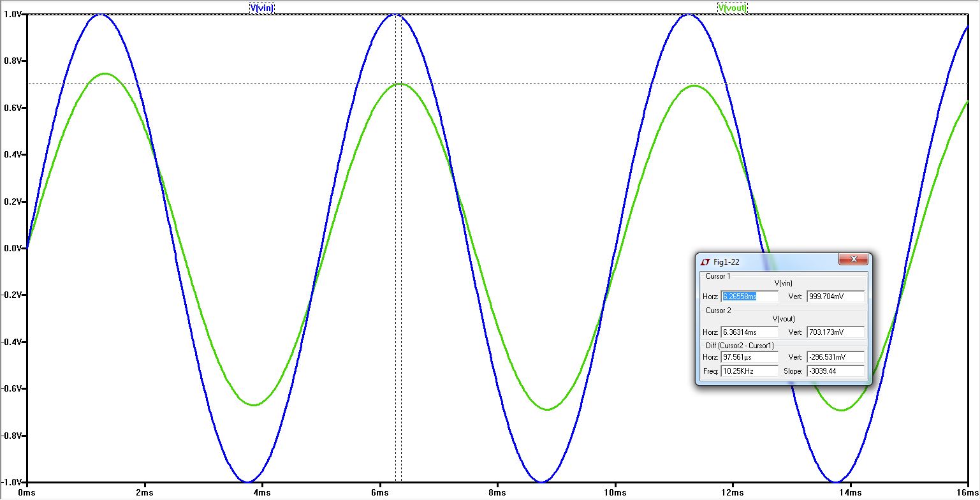The image size is (980, 500).
Task: Click the Diff Horz field showing 97.561µs
Action: pyautogui.click(x=749, y=357)
